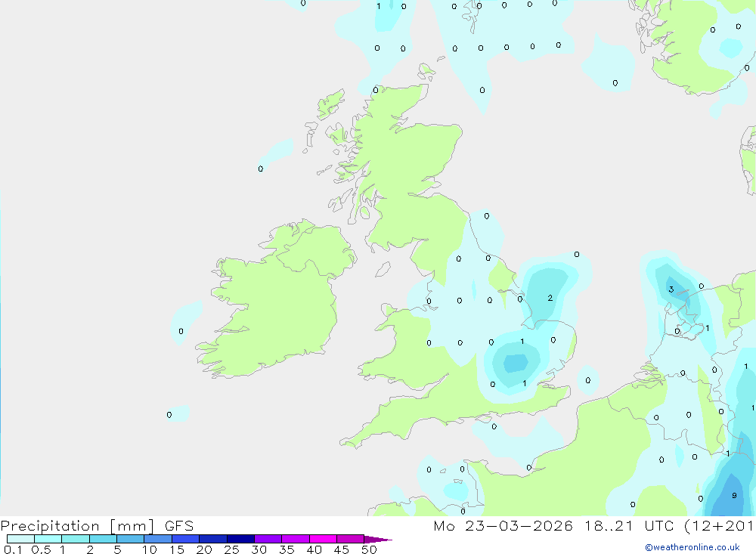Screen dimensions: 756x554
Task: Click the "18..21 UTC" time range text
Action: [629, 526]
